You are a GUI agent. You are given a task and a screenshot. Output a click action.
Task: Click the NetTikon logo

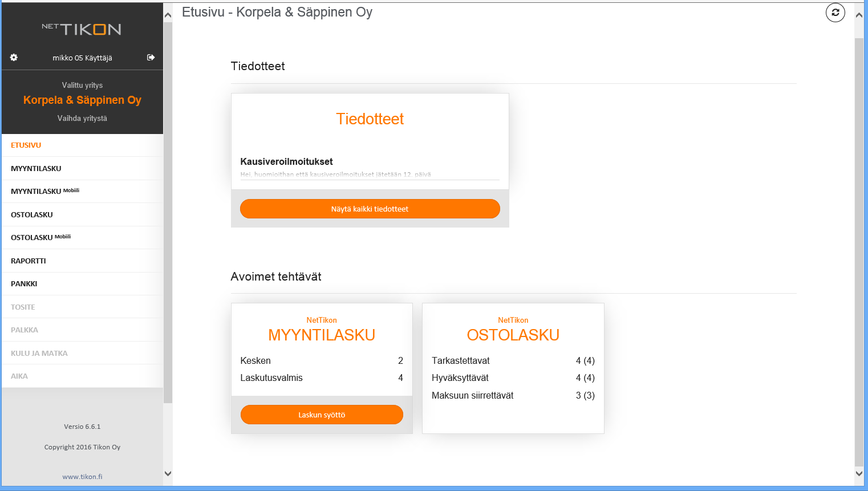(x=82, y=29)
